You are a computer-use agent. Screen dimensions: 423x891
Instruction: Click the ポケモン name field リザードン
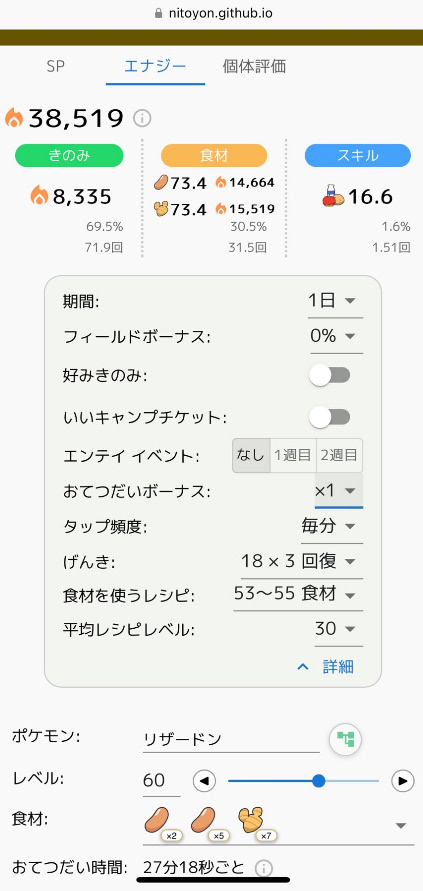click(x=231, y=739)
